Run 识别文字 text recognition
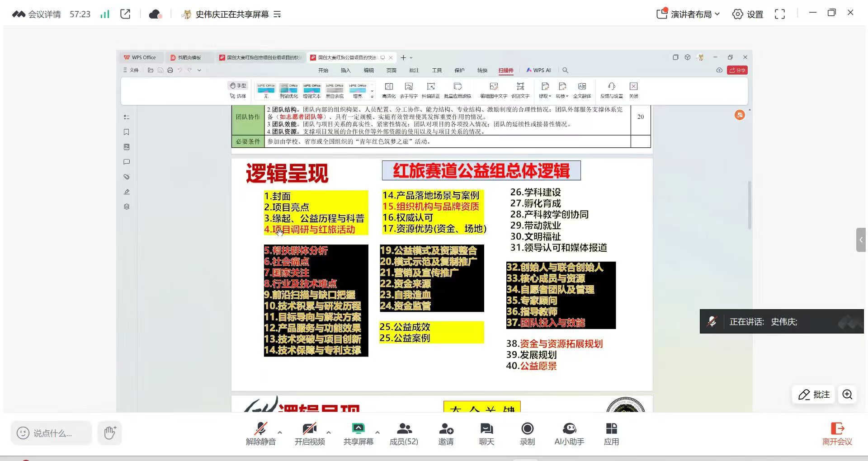The image size is (868, 461). point(520,90)
